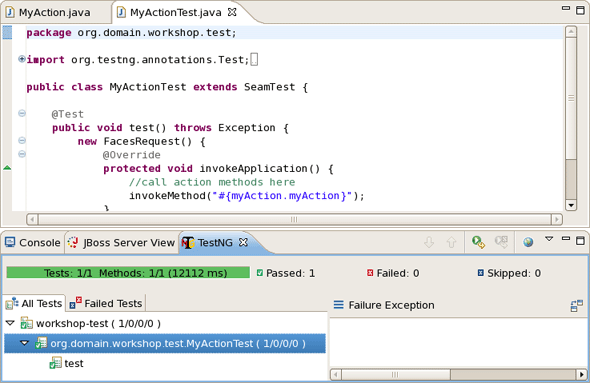Click the Rerun failed tests icon
The height and width of the screenshot is (383, 590).
pyautogui.click(x=502, y=242)
